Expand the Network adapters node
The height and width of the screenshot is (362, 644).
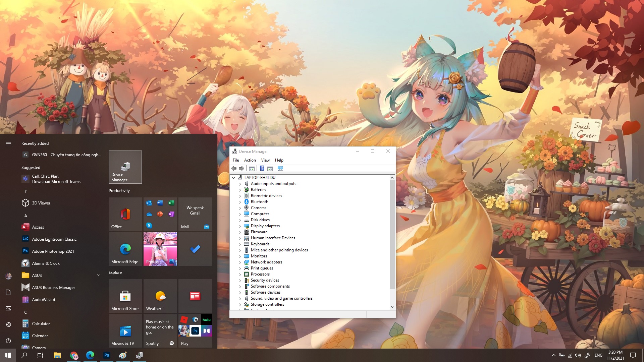point(240,262)
